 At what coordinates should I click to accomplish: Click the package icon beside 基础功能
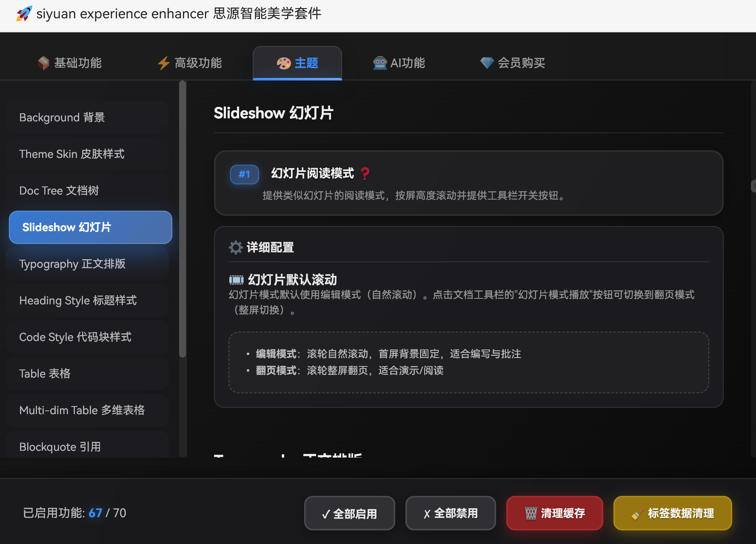tap(43, 63)
